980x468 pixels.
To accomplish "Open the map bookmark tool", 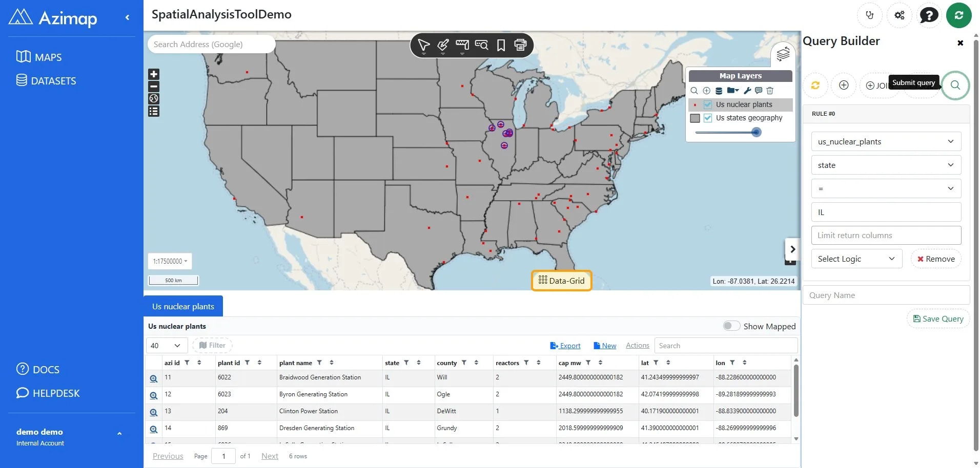I will (x=501, y=46).
